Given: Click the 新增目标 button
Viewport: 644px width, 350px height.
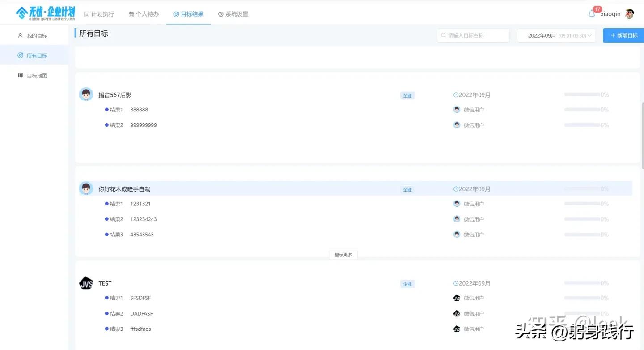Looking at the screenshot, I should point(623,35).
